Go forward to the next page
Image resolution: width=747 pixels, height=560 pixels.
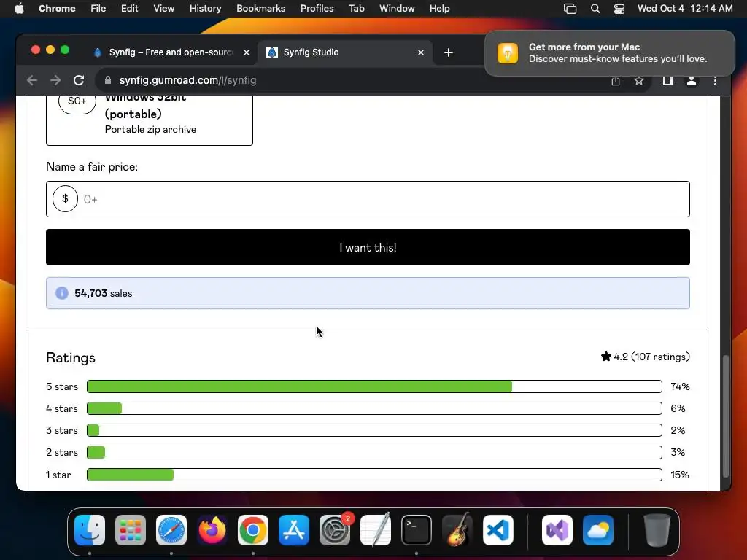pyautogui.click(x=55, y=80)
